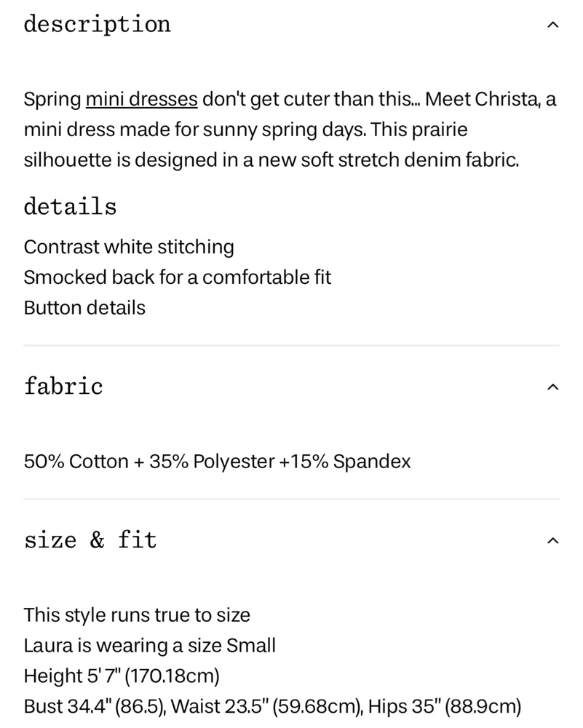Click the size & fit heading

click(x=90, y=540)
